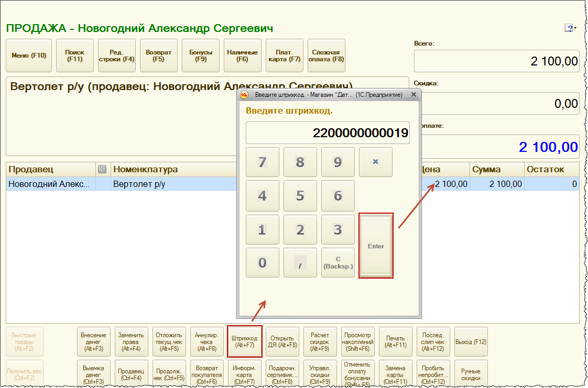Click Быстрые товары (Alt+F2)
This screenshot has height=388, width=588.
click(25, 341)
